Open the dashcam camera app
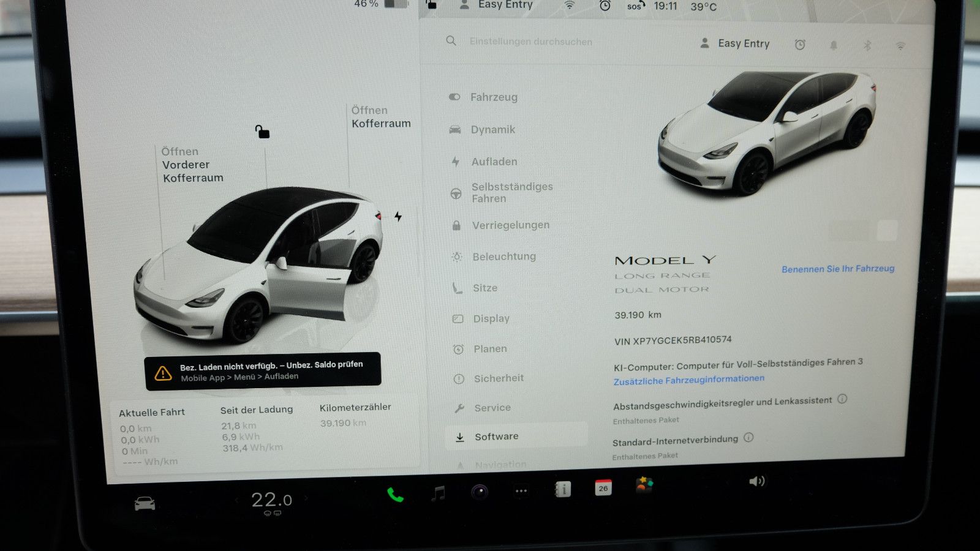Viewport: 980px width, 551px height. click(480, 492)
